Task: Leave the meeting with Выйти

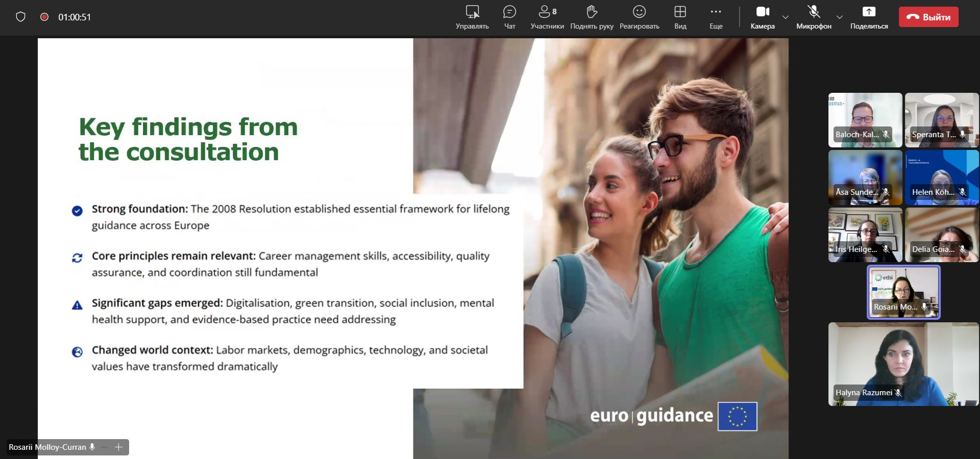Action: click(928, 17)
